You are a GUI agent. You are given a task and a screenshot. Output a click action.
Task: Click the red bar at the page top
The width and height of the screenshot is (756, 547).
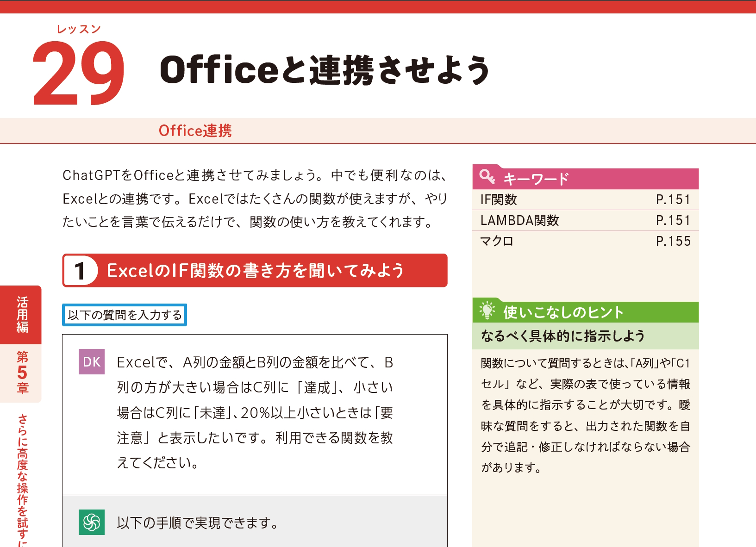[378, 6]
